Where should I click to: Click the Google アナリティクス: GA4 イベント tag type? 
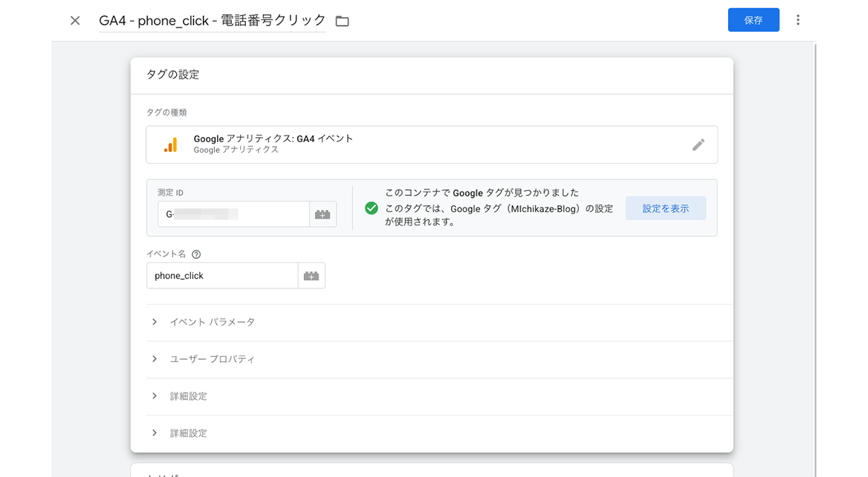(432, 145)
